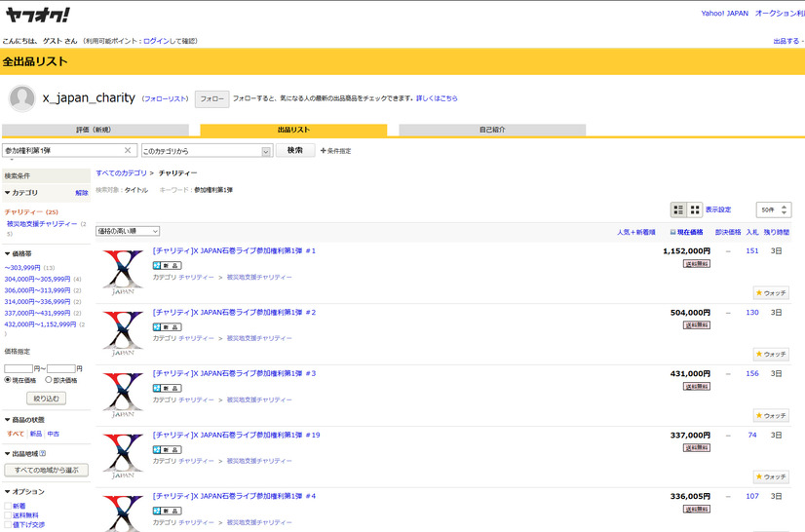Filter by 304,000円～305,999円 price range
This screenshot has height=532, width=805.
37,279
